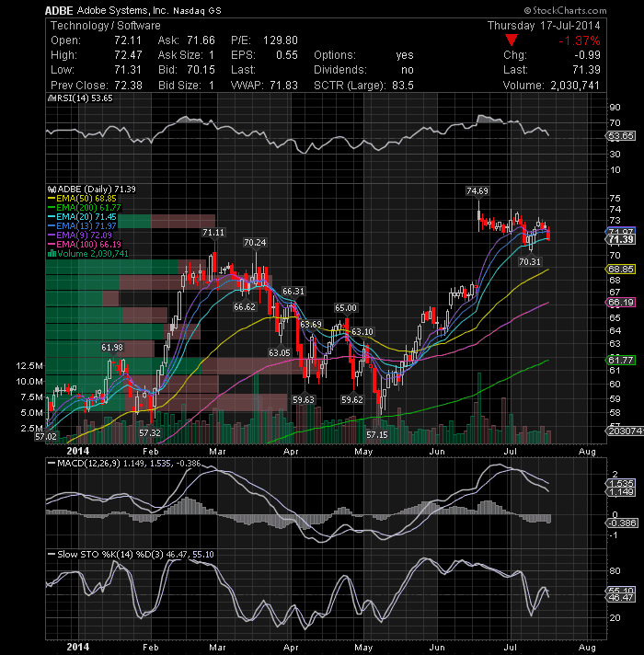Click the volume bars icon in the legend

pyautogui.click(x=52, y=254)
